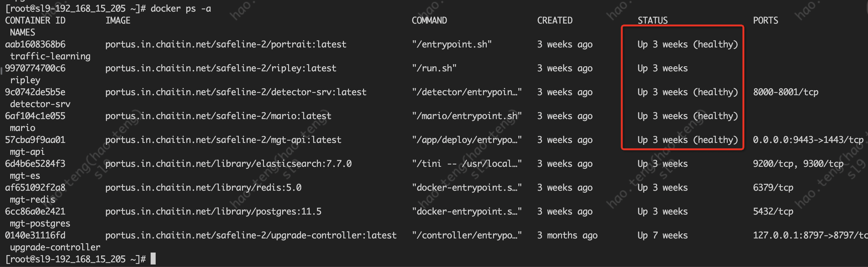The width and height of the screenshot is (868, 267).
Task: Click the ripley:latest image path
Action: click(x=221, y=68)
